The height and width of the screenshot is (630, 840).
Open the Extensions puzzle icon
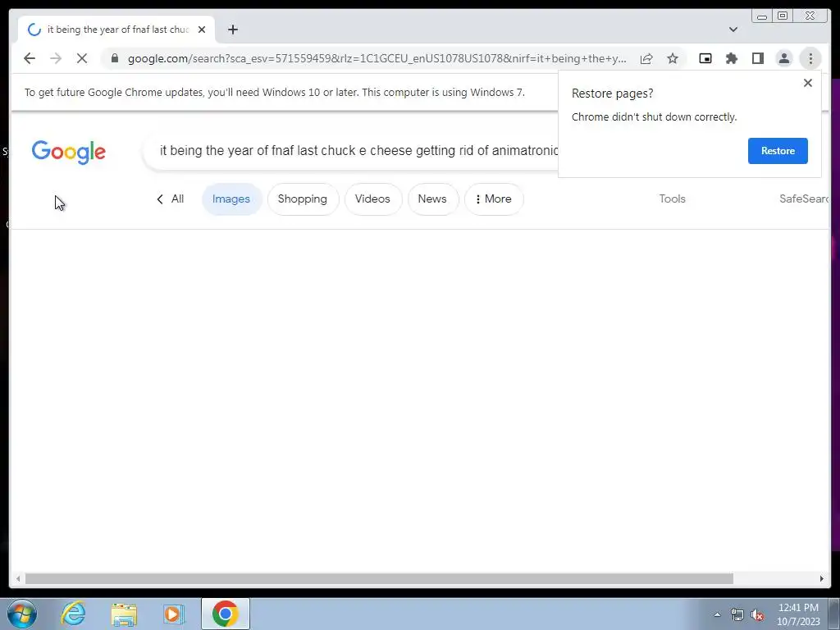coord(732,58)
